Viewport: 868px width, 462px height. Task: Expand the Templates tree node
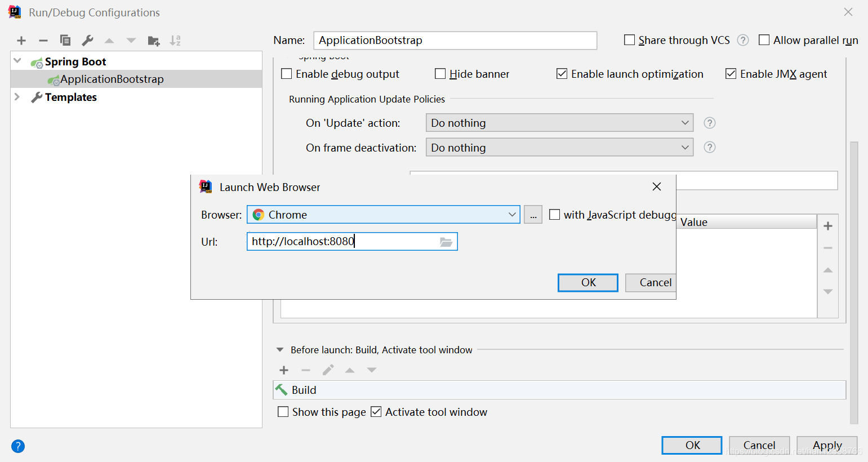click(17, 97)
